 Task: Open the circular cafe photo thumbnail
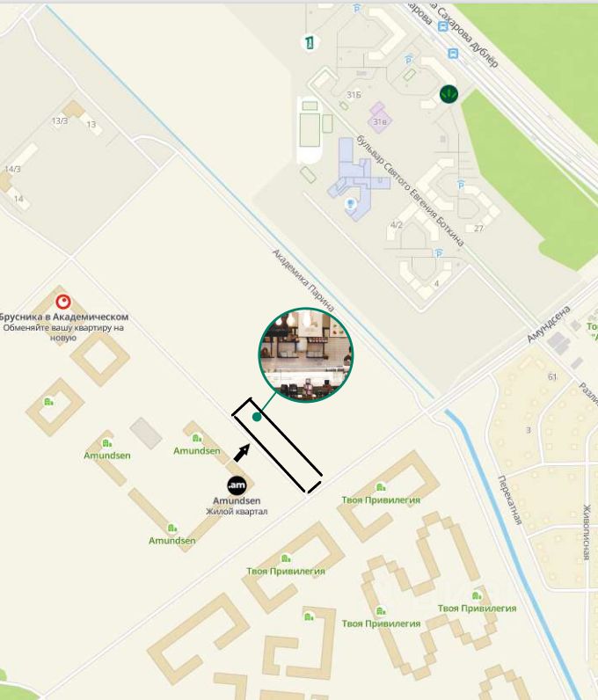point(306,354)
